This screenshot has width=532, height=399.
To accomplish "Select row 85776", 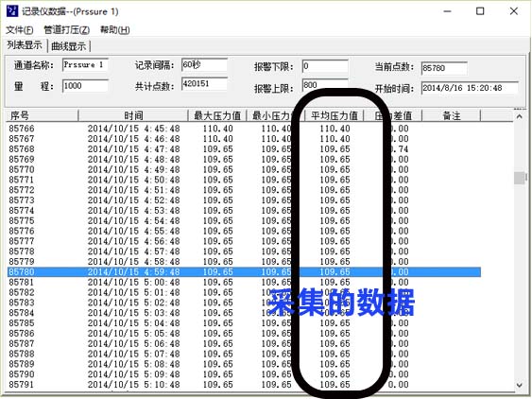I will pos(244,231).
